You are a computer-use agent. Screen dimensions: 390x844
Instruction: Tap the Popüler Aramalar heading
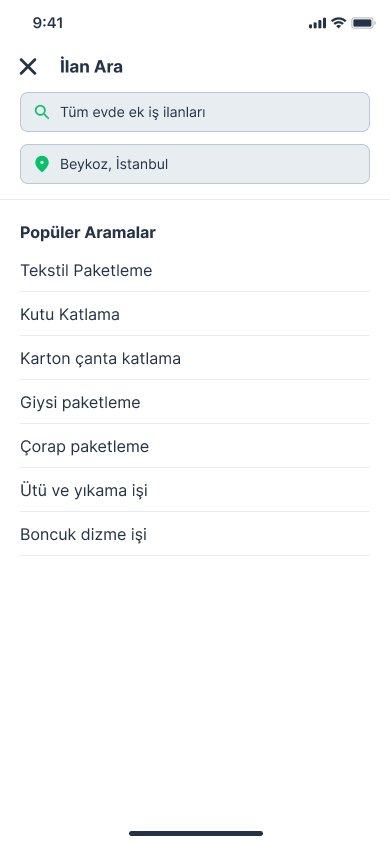(x=88, y=233)
